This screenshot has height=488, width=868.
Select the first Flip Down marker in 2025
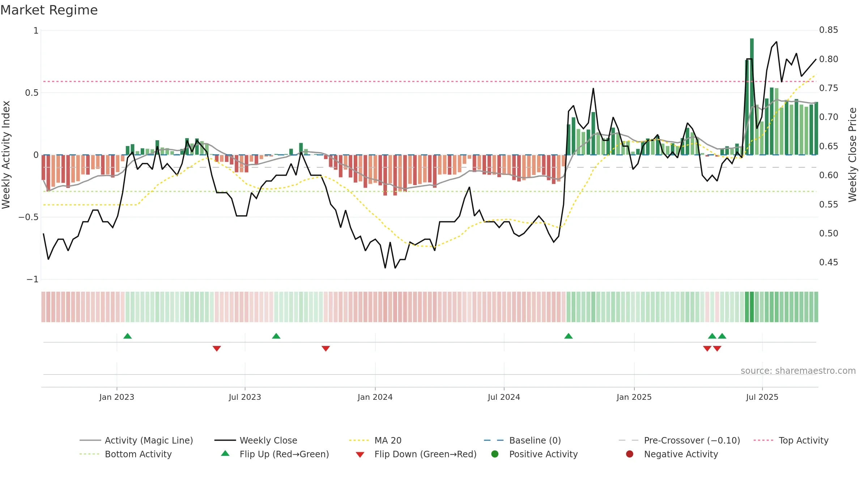click(707, 348)
